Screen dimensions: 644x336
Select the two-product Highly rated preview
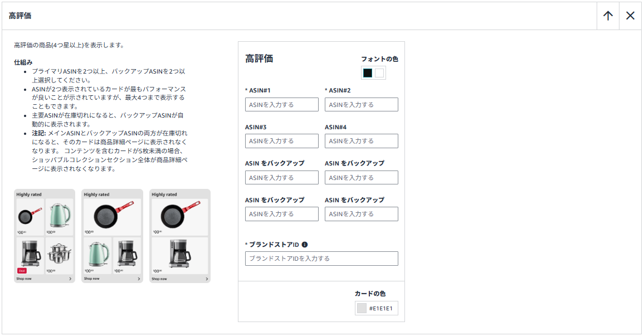click(x=180, y=236)
